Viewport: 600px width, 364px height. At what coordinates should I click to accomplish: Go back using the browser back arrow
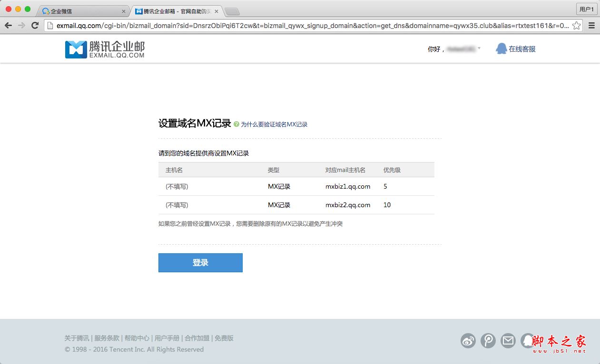[x=7, y=26]
